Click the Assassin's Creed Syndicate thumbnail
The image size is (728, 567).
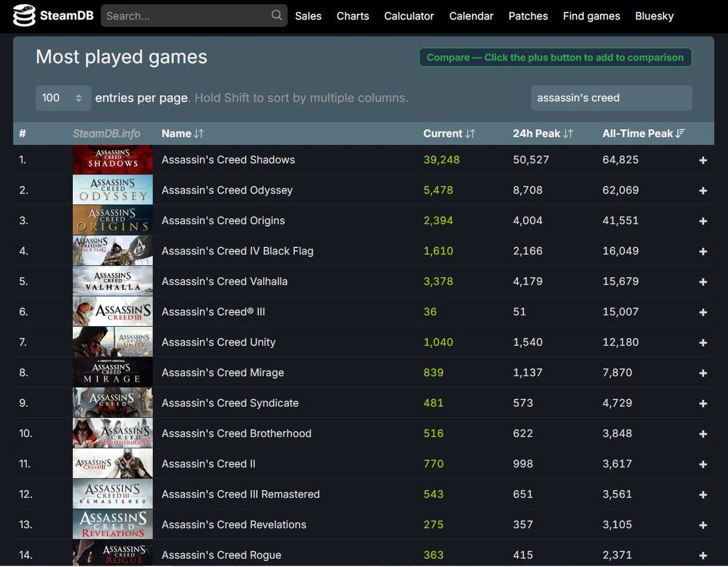[113, 403]
